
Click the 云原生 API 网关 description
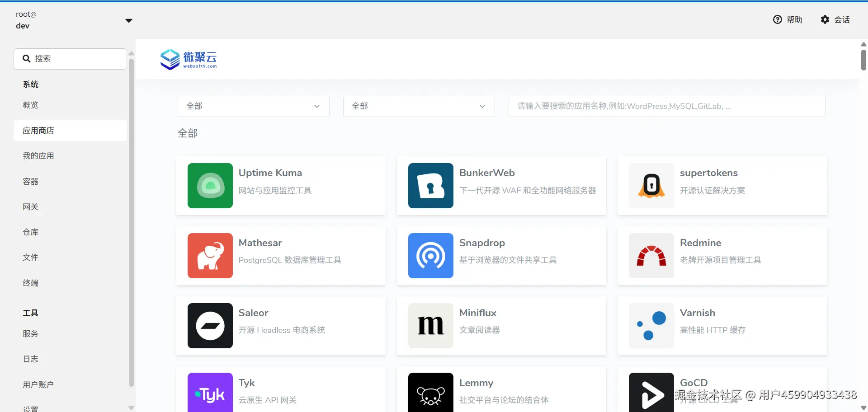[x=268, y=400]
